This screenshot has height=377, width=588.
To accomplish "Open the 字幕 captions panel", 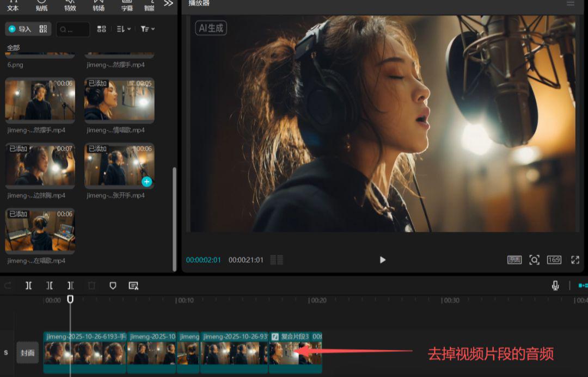I will pos(127,5).
